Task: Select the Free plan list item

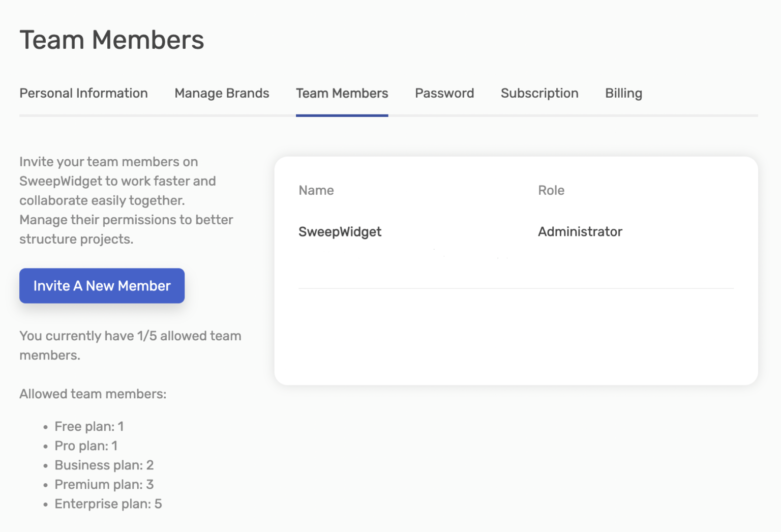Action: click(89, 427)
